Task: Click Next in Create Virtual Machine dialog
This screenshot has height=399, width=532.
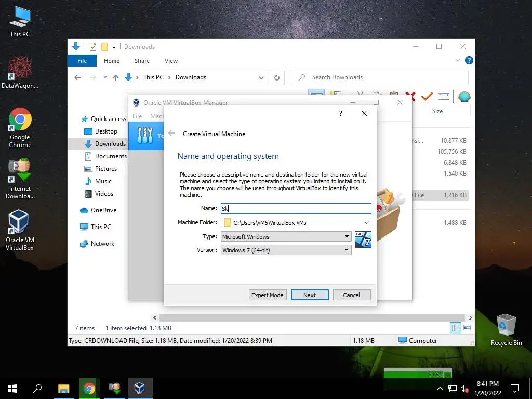Action: 310,295
